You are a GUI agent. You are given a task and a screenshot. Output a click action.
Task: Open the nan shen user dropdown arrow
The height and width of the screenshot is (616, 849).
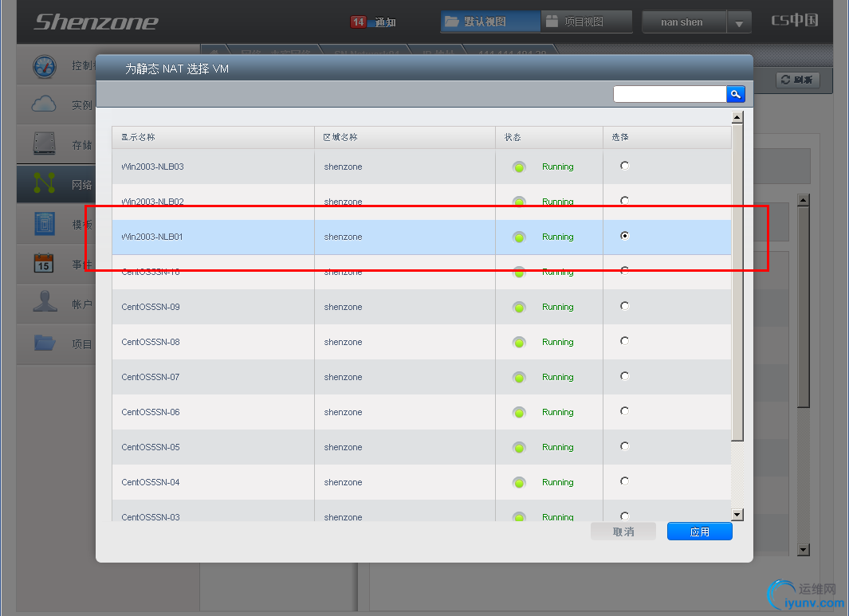point(738,23)
